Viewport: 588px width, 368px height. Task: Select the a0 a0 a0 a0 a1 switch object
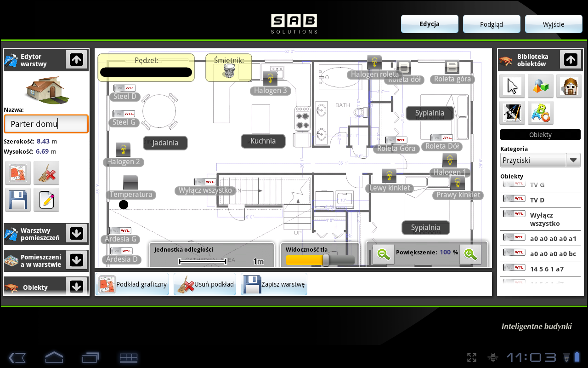[x=540, y=239]
